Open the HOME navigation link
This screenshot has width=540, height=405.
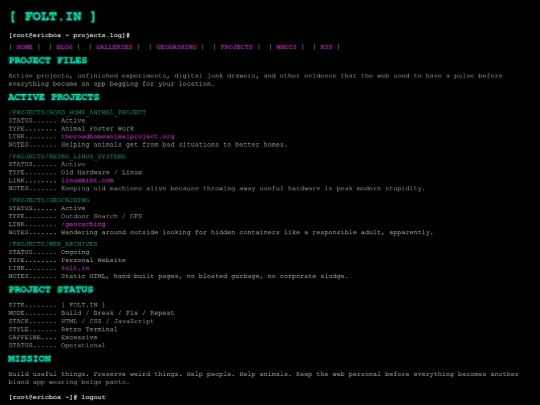click(x=24, y=47)
